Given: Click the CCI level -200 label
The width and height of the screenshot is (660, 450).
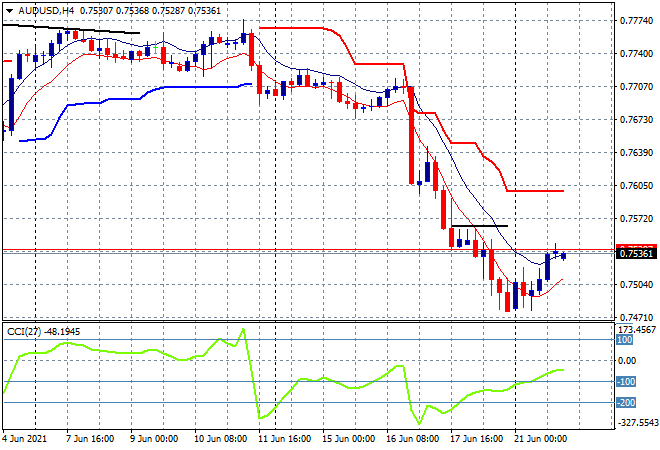Looking at the screenshot, I should coord(626,402).
